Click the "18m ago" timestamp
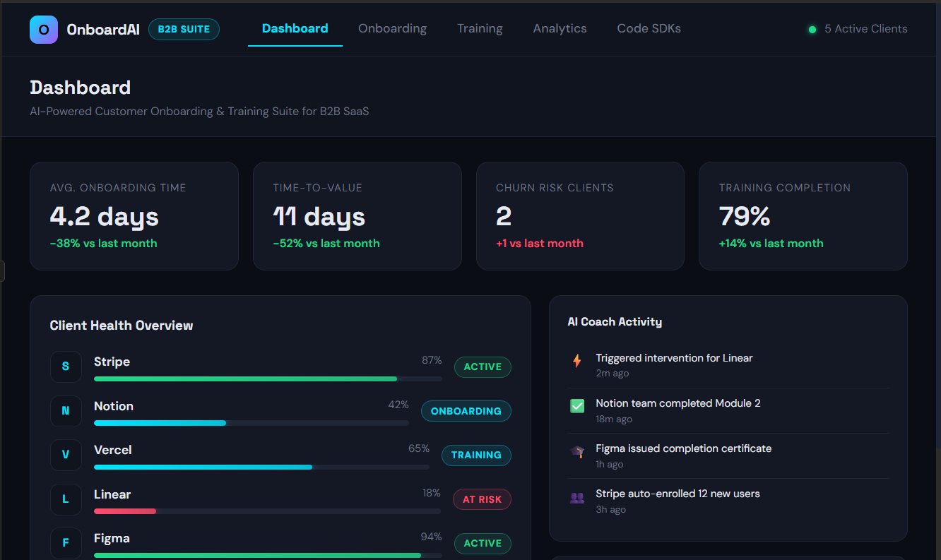 pyautogui.click(x=614, y=419)
